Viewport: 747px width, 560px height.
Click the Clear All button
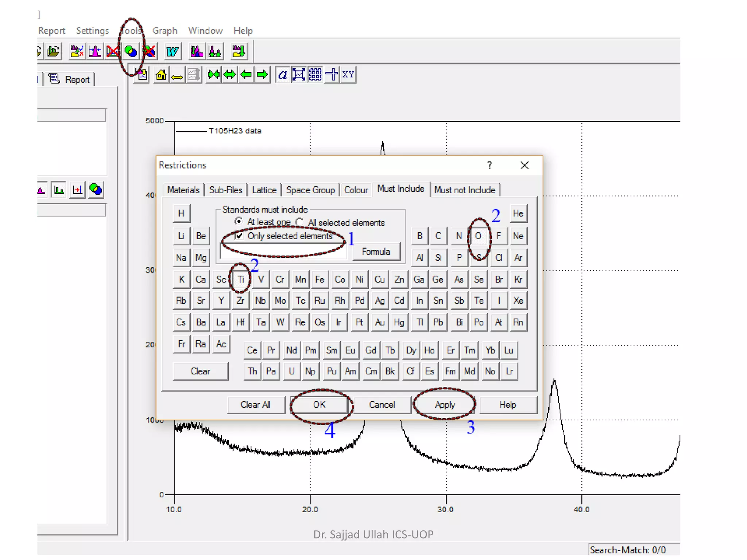coord(255,405)
